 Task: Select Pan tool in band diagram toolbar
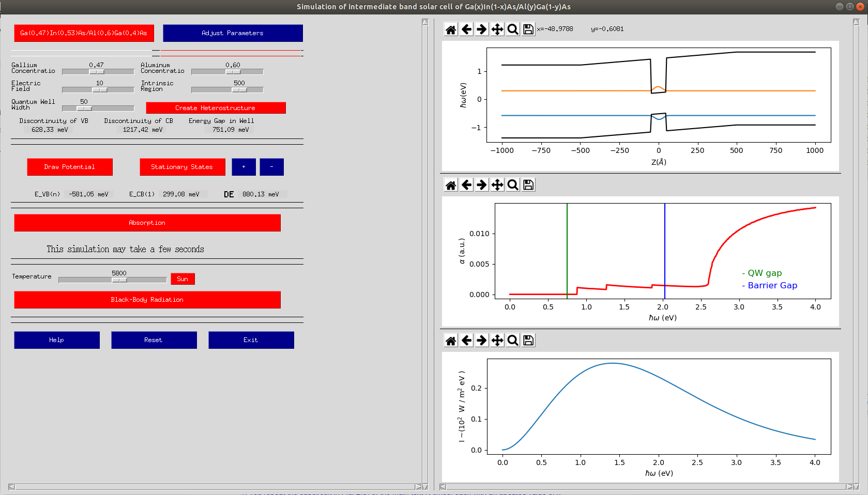coord(497,29)
